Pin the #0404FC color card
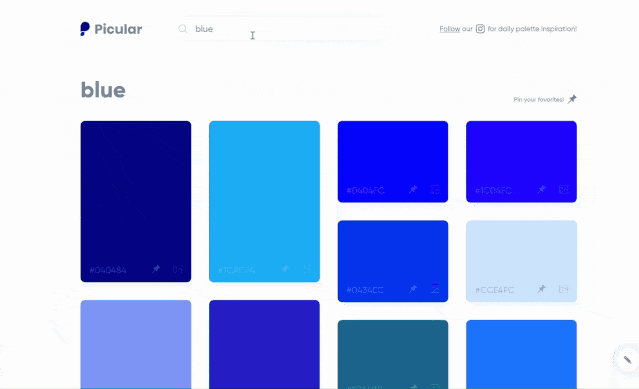 click(413, 189)
